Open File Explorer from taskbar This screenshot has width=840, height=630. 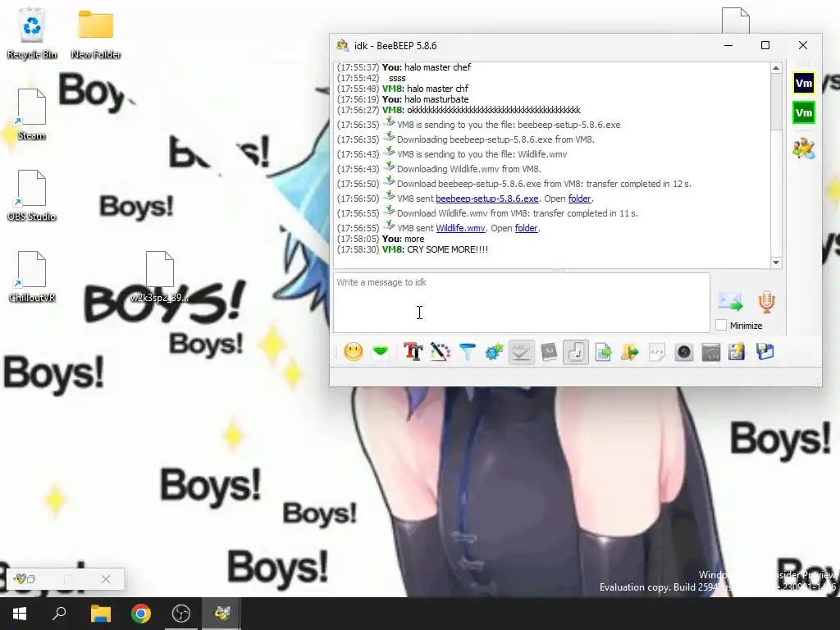click(x=100, y=614)
